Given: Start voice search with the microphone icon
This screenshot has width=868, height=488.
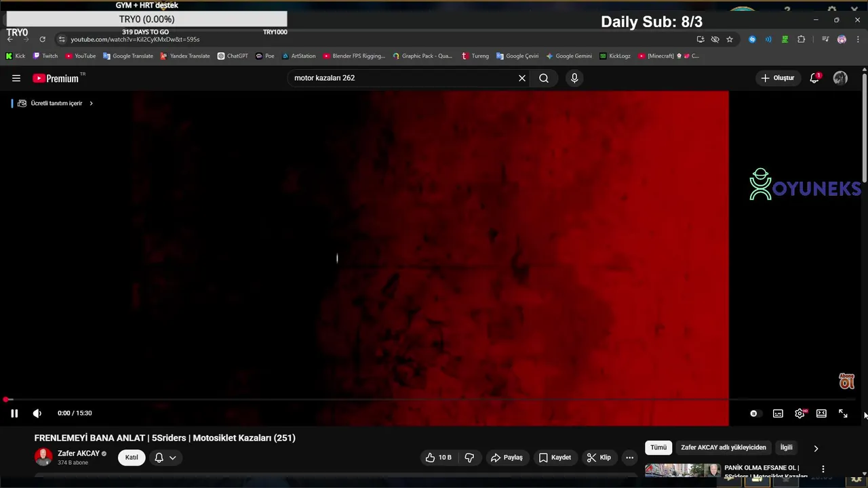Looking at the screenshot, I should (x=574, y=78).
